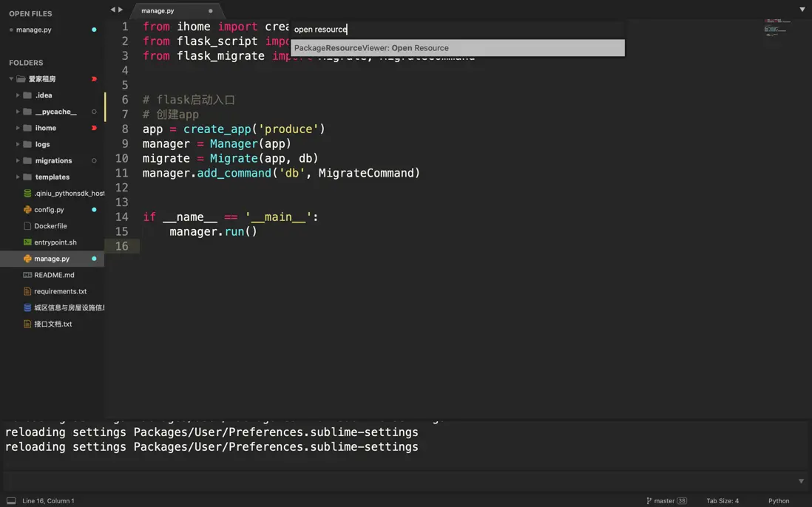This screenshot has height=507, width=812.
Task: Switch to the manage.py tab
Action: pyautogui.click(x=158, y=10)
